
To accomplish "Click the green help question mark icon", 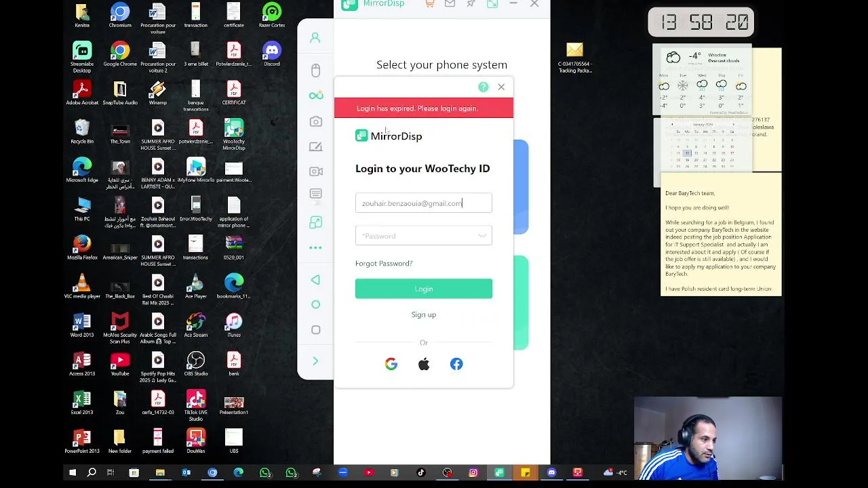I will click(x=483, y=87).
